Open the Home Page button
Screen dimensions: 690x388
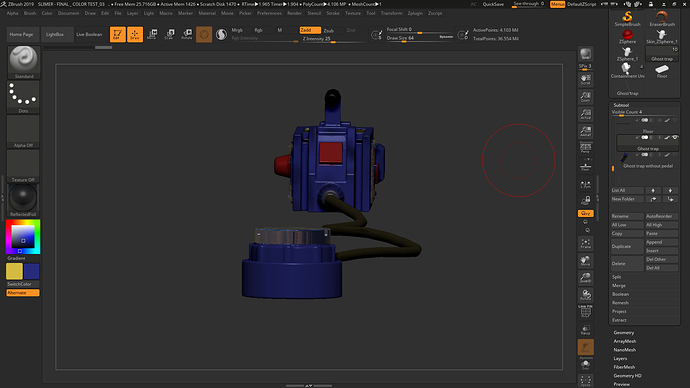22,34
